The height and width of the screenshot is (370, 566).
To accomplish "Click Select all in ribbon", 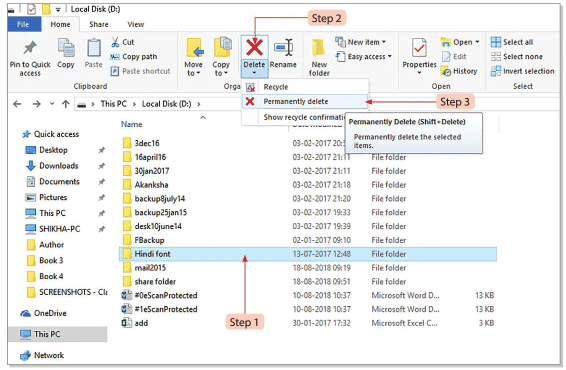I will click(511, 42).
